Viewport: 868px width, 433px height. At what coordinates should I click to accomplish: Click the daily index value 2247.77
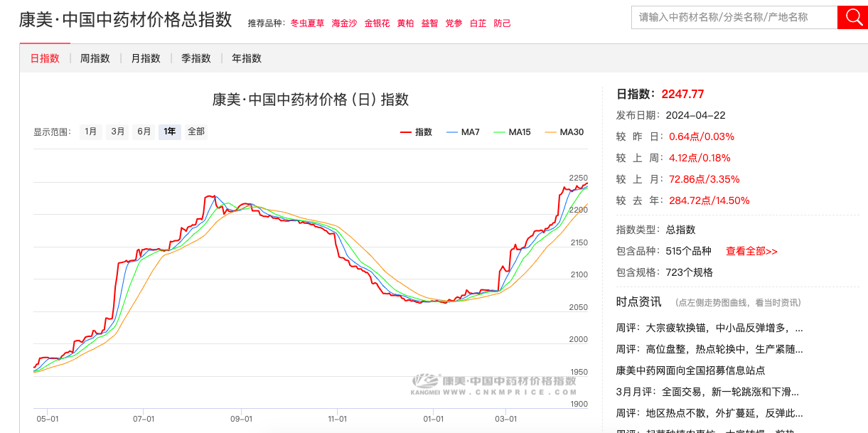coord(682,94)
